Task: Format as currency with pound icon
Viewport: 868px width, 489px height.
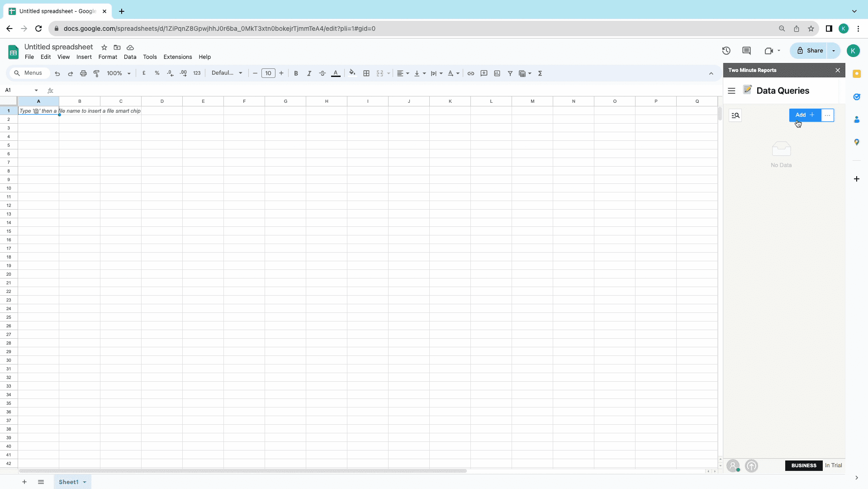Action: 144,73
